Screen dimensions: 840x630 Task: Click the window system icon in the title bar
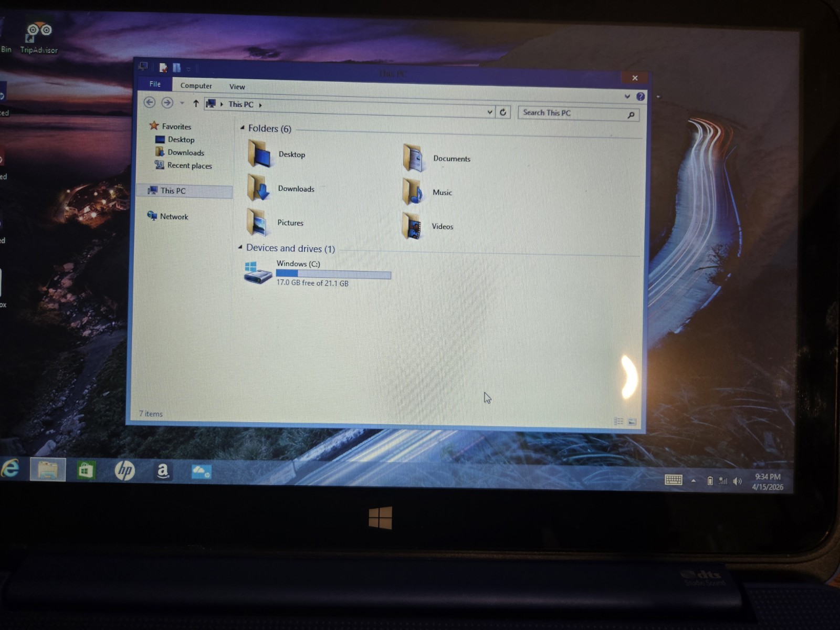tap(143, 66)
